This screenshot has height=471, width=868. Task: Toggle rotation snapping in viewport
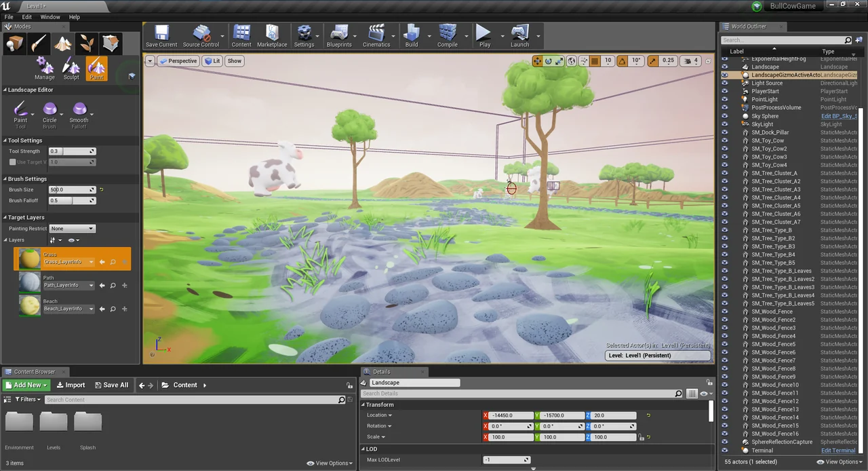(x=623, y=61)
